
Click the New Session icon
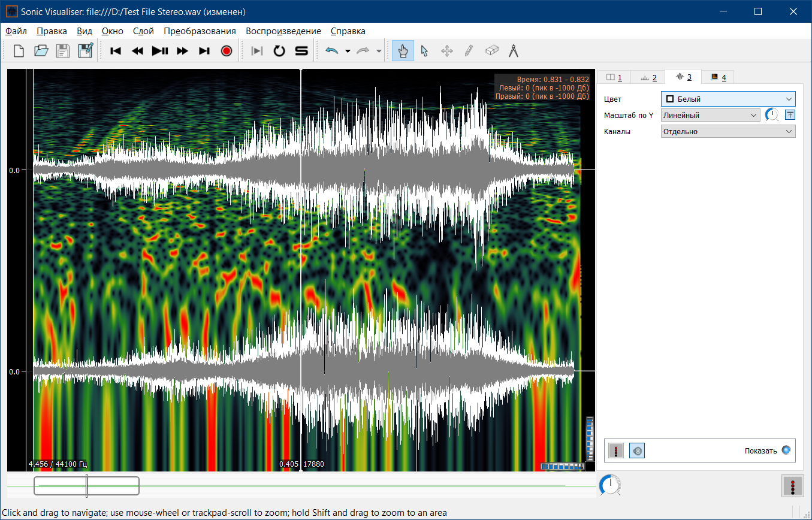(x=19, y=52)
